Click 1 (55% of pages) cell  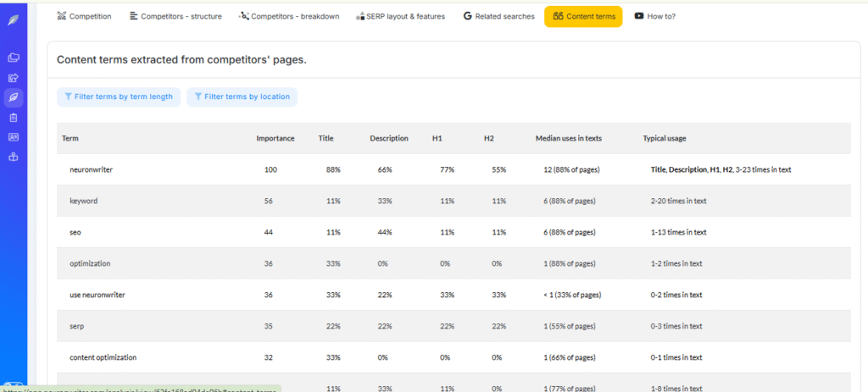[569, 326]
